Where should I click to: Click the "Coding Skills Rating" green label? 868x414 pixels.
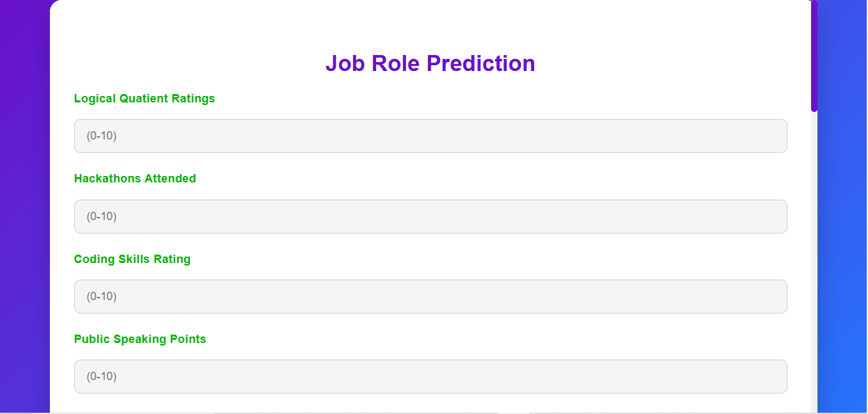click(132, 259)
